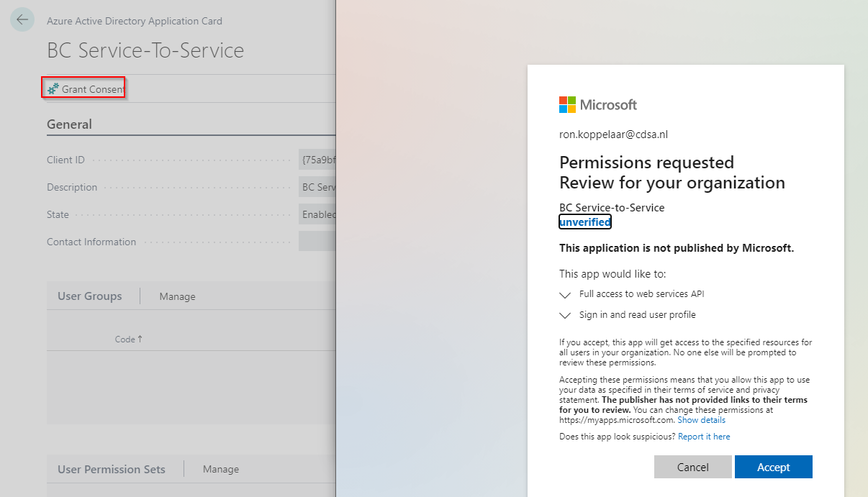The image size is (868, 497).
Task: Click the Client ID field label
Action: pos(65,160)
